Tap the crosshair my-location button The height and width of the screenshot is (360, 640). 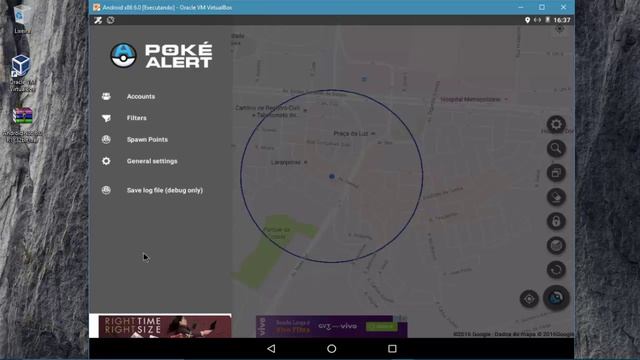pos(529,299)
